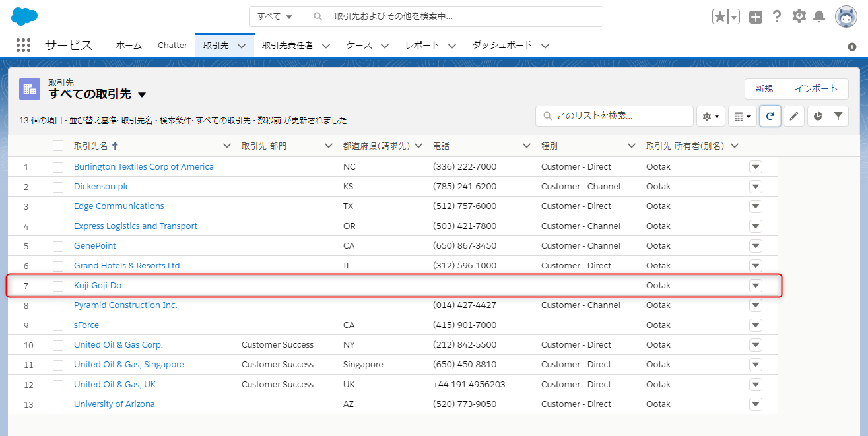Click the inline edit pencil icon
The height and width of the screenshot is (436, 868).
pos(794,116)
